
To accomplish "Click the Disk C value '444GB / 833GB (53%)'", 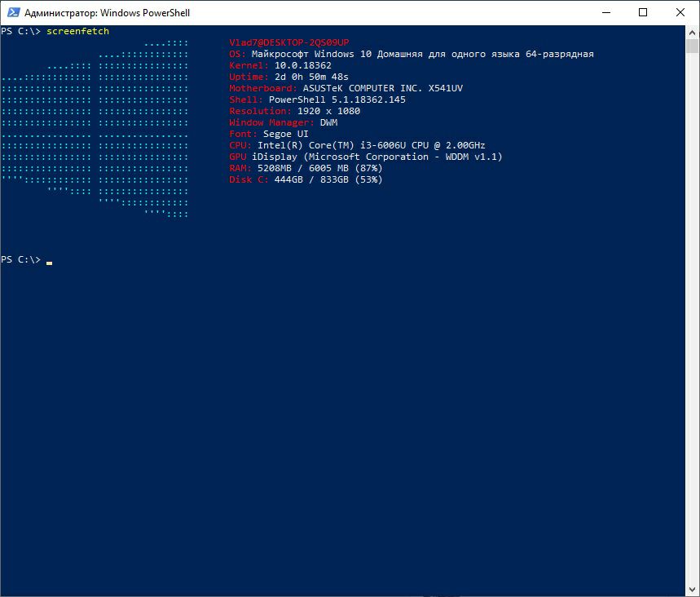I will pyautogui.click(x=328, y=179).
